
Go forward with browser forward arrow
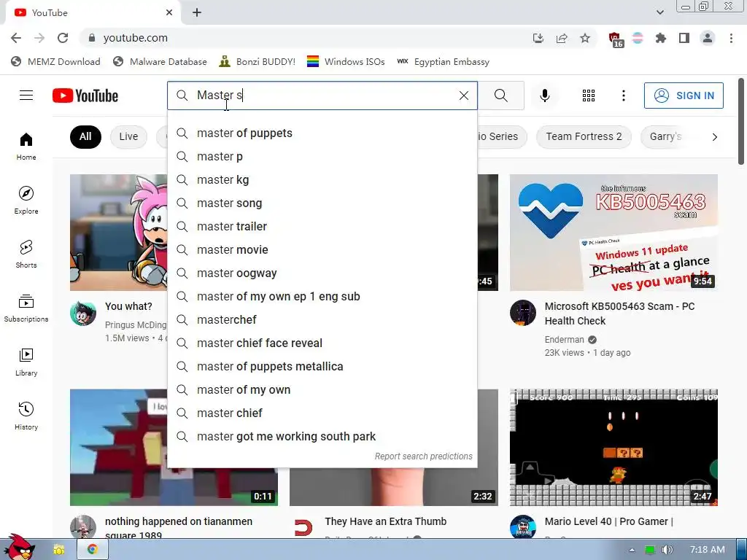39,38
